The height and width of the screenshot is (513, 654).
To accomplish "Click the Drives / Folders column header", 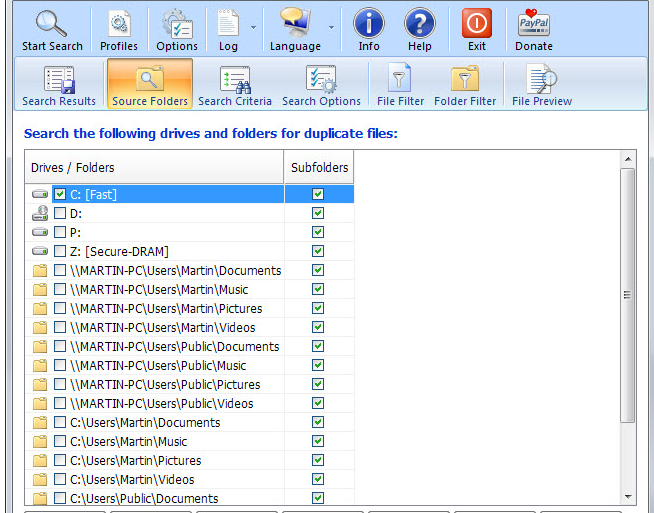I will pos(154,167).
